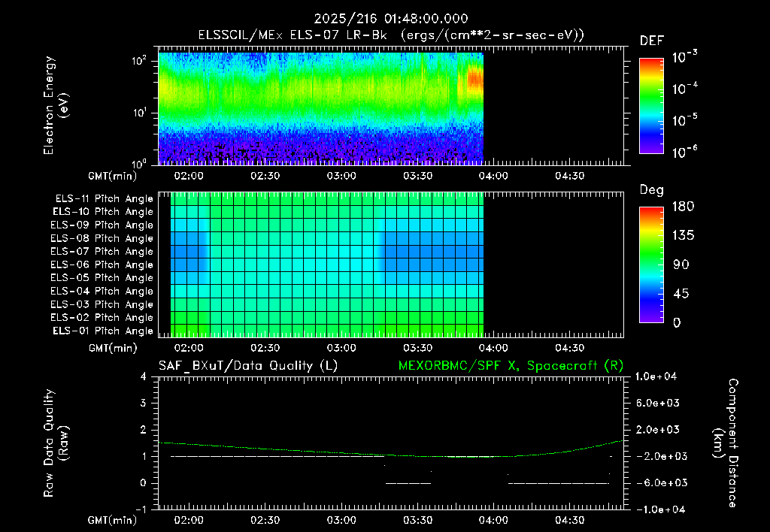Click the Deg pitch angle color bar
This screenshot has height=532, width=770.
651,265
